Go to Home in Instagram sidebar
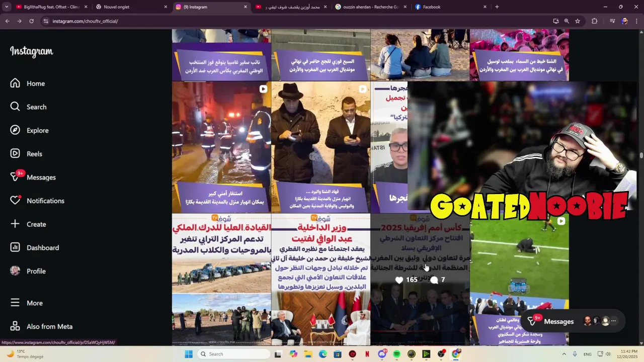 coord(28,83)
